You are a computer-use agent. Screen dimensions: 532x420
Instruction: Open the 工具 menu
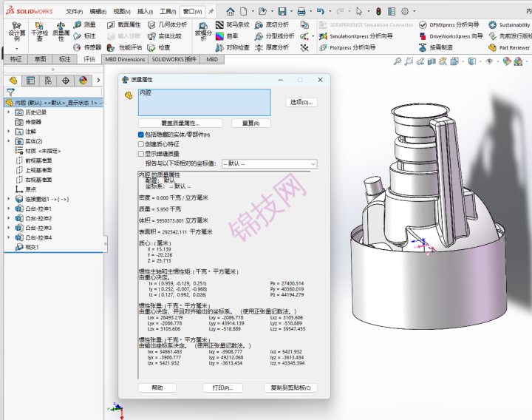168,12
